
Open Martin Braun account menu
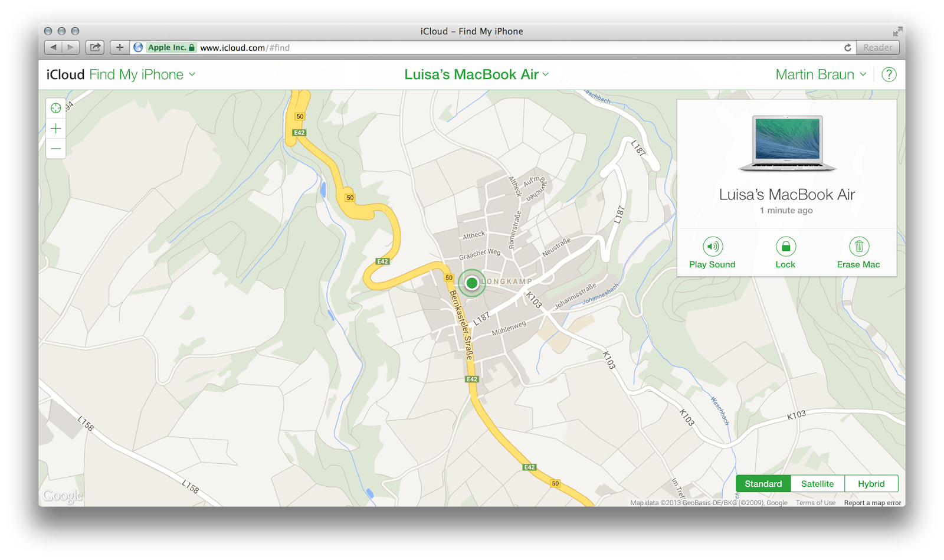pos(821,75)
